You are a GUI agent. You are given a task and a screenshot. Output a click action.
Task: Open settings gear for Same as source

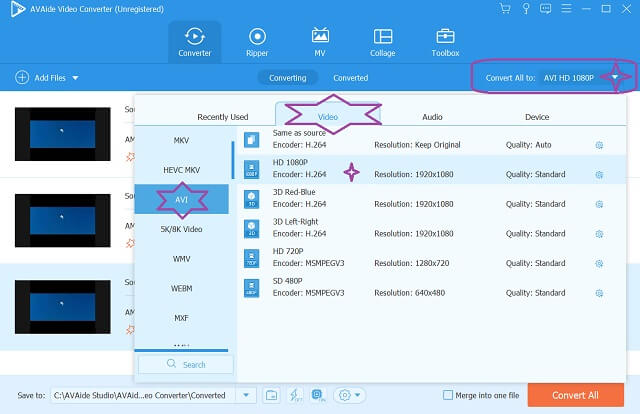pyautogui.click(x=599, y=145)
